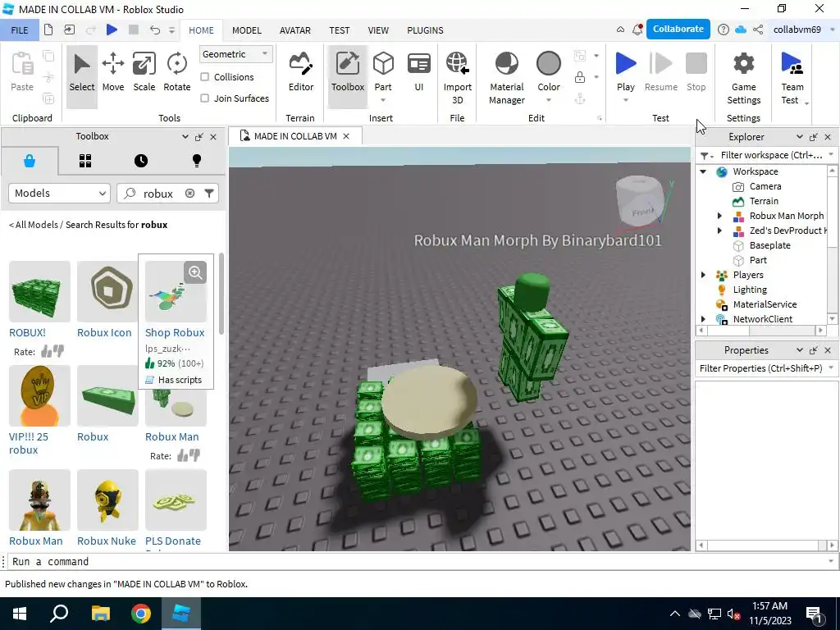Open the Geometric mode dropdown

coord(235,54)
